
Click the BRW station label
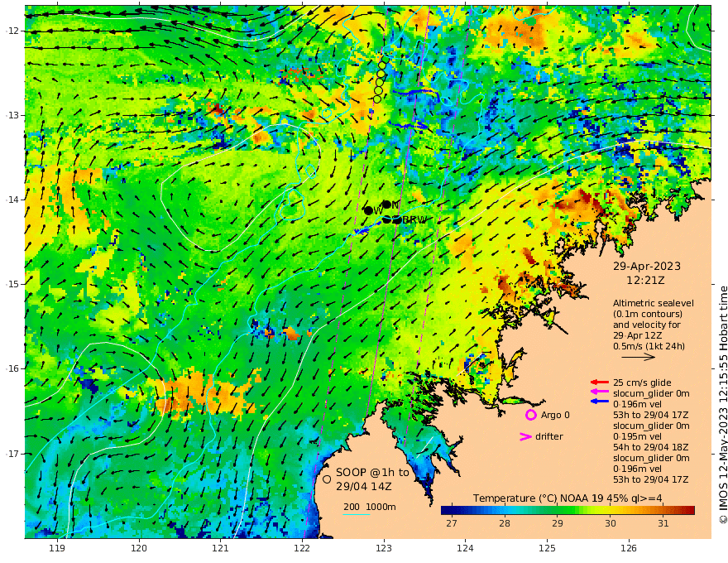(414, 219)
